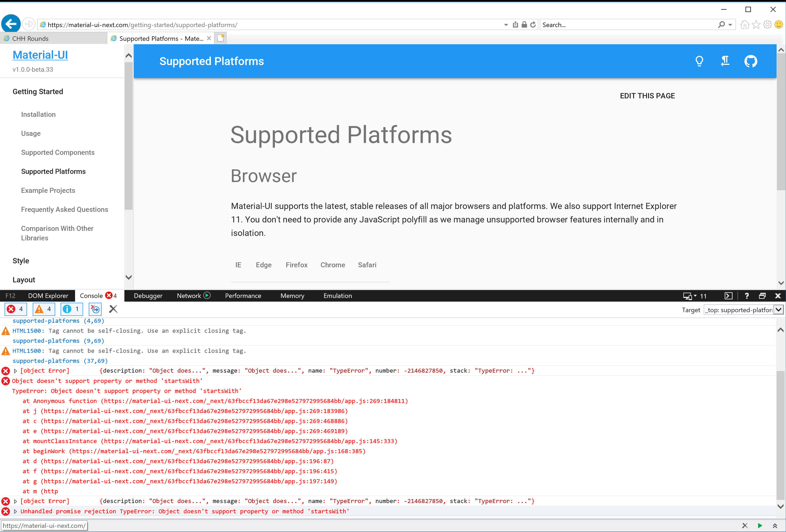Open the browser Tools gear icon

(768, 25)
